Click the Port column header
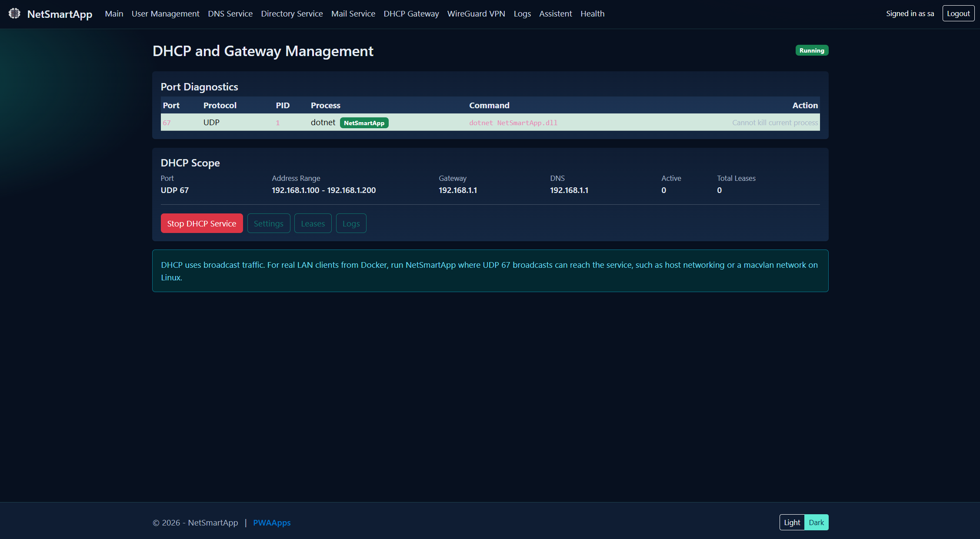 pyautogui.click(x=171, y=105)
